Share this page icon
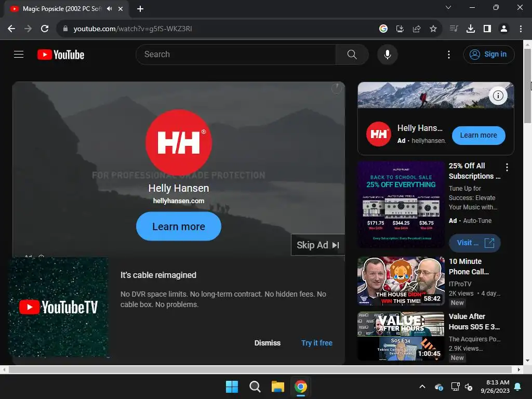 click(416, 29)
